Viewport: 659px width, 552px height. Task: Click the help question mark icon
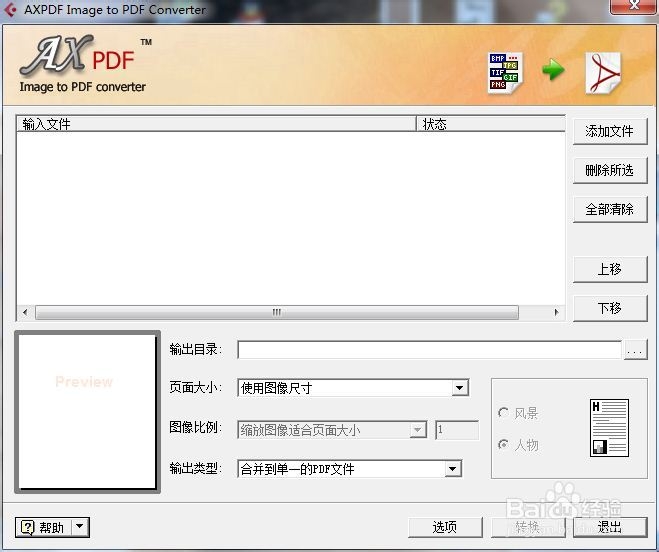pos(27,527)
